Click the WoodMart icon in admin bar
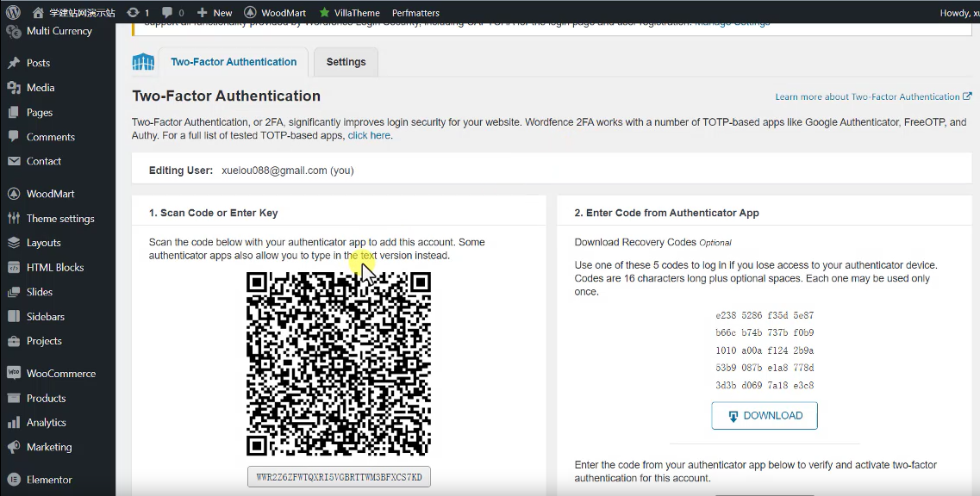The height and width of the screenshot is (496, 980). click(250, 13)
